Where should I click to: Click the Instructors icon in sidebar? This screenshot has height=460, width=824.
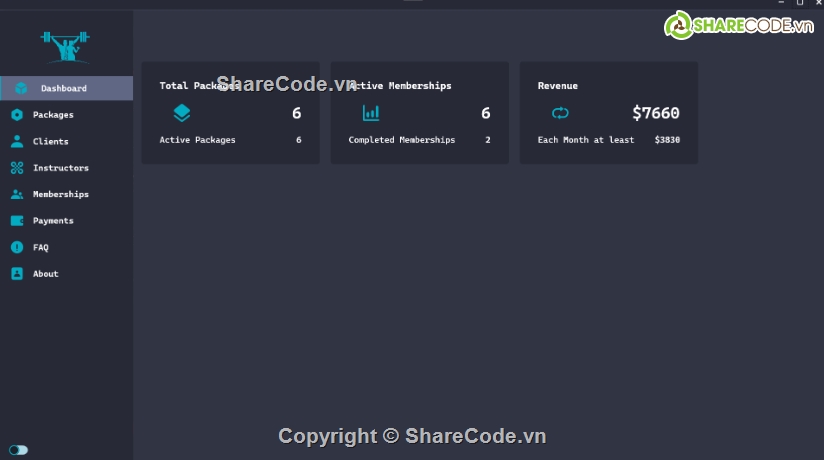pyautogui.click(x=17, y=168)
